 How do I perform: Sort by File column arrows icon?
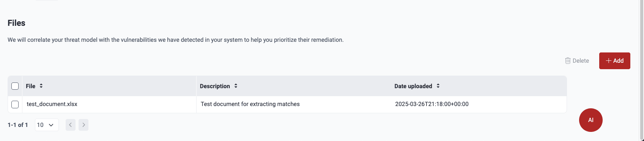[41, 86]
